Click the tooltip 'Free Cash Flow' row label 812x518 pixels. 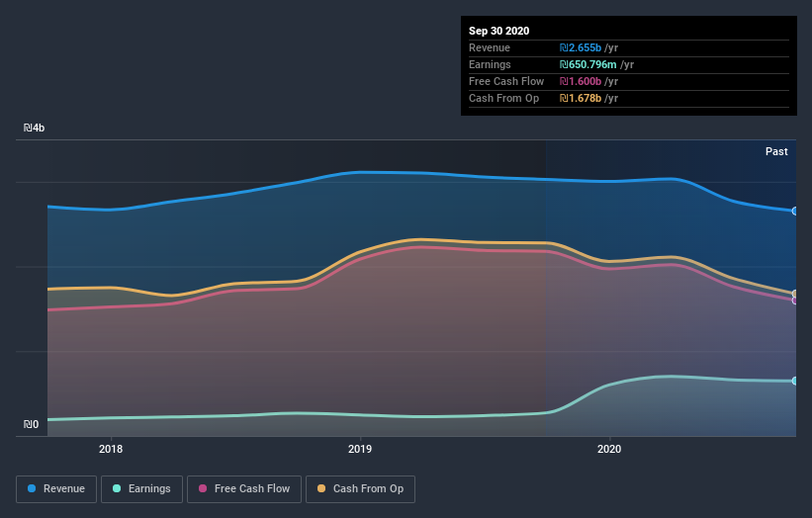(506, 81)
